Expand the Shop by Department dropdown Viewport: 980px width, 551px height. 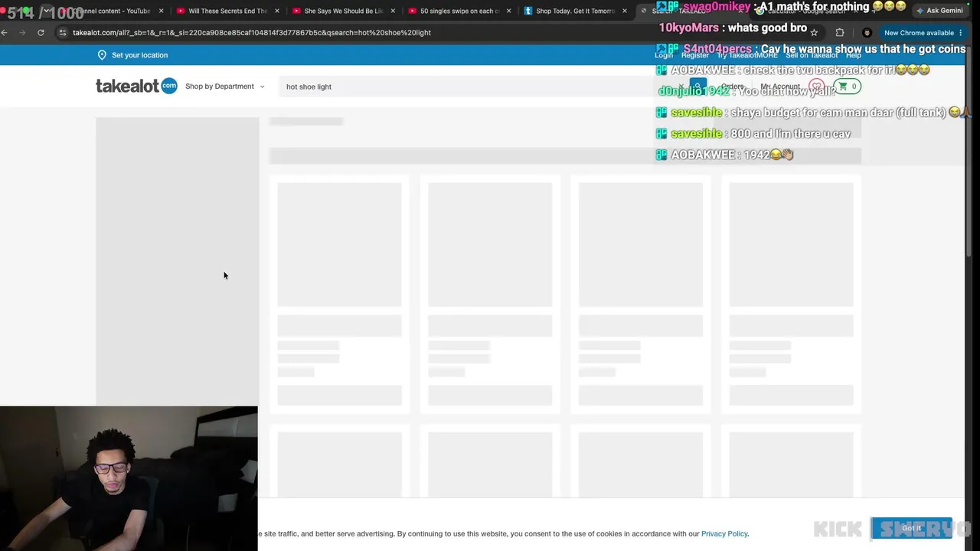pyautogui.click(x=224, y=86)
